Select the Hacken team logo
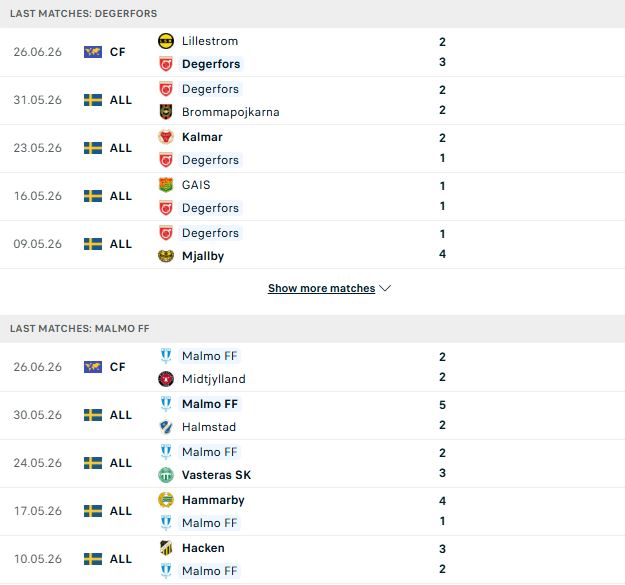Viewport: 625px width, 585px height. 166,548
